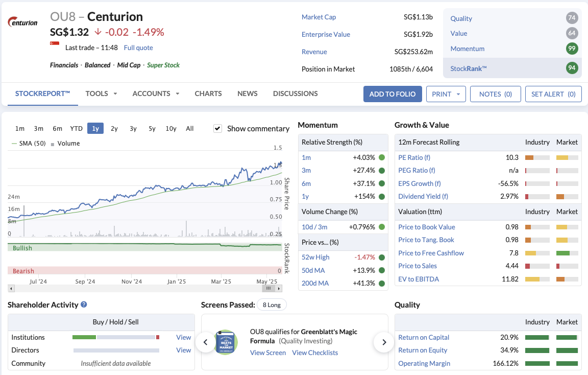Open the View Checklists link
The width and height of the screenshot is (588, 375).
(315, 353)
